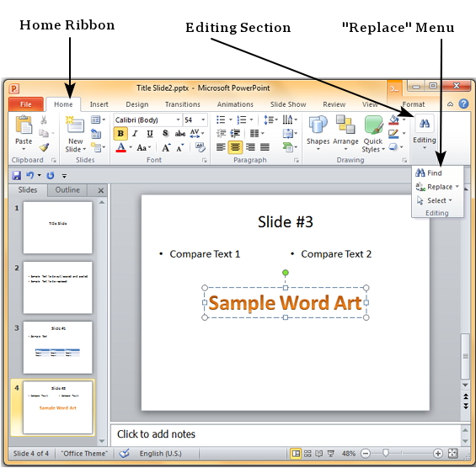Click Increase List Level indent icon
Image resolution: width=476 pixels, height=468 pixels.
click(x=235, y=133)
